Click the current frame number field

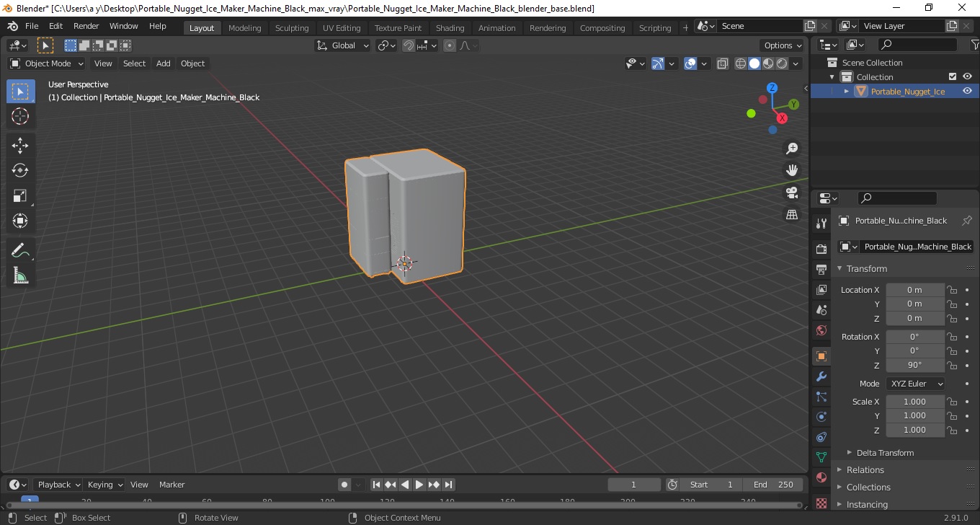(634, 485)
